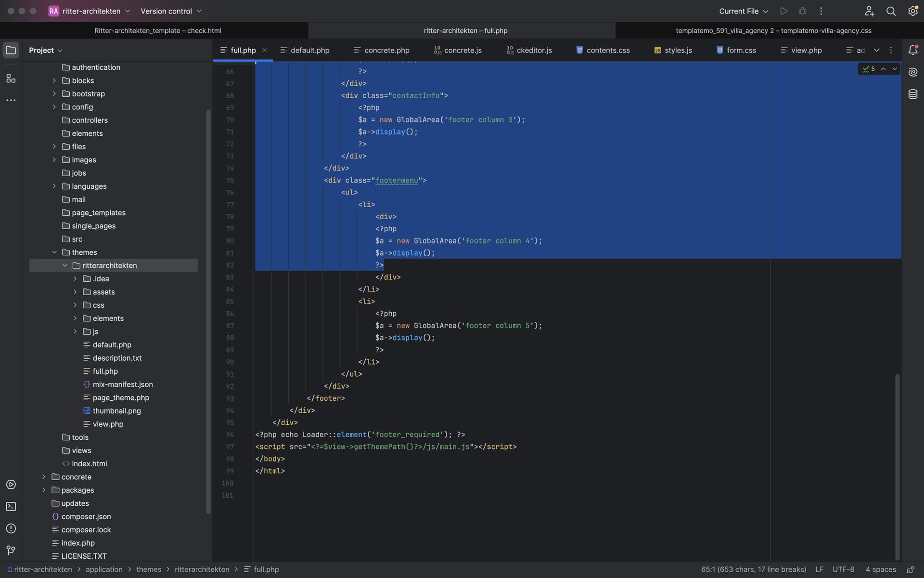Open page_theme.php in the tree
This screenshot has height=578, width=924.
point(120,398)
